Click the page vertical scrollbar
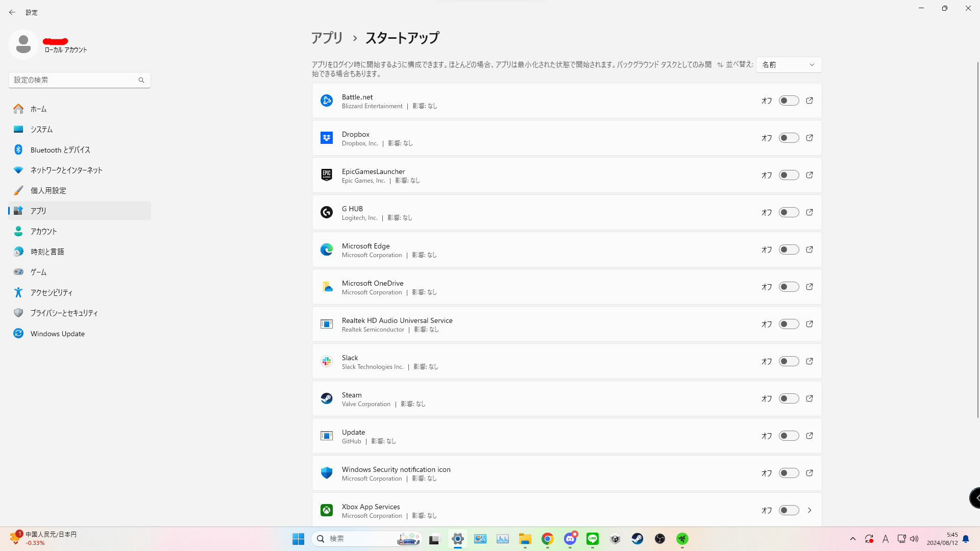980x551 pixels. (977, 240)
